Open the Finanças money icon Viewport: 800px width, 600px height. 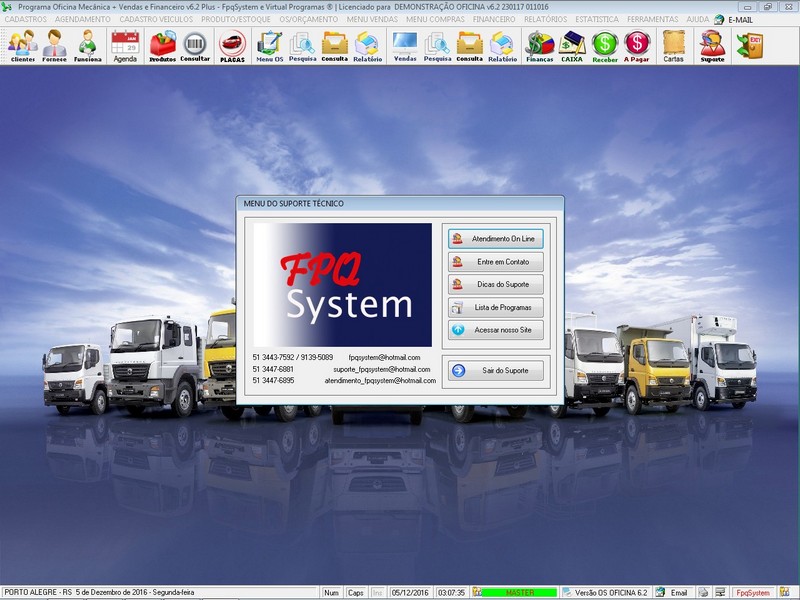point(540,46)
